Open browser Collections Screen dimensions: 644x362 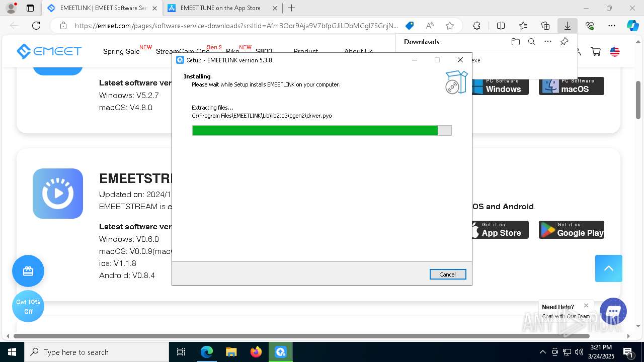click(x=545, y=26)
